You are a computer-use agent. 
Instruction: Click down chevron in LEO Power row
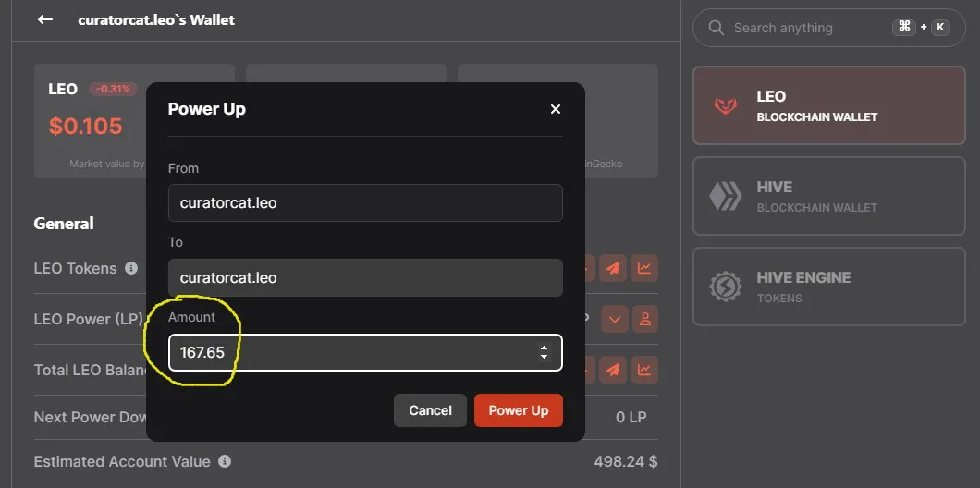615,319
